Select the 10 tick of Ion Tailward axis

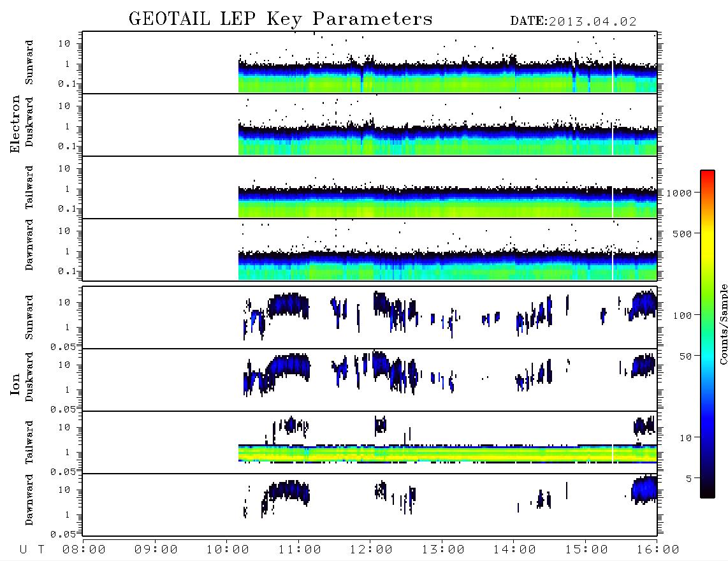pos(64,427)
